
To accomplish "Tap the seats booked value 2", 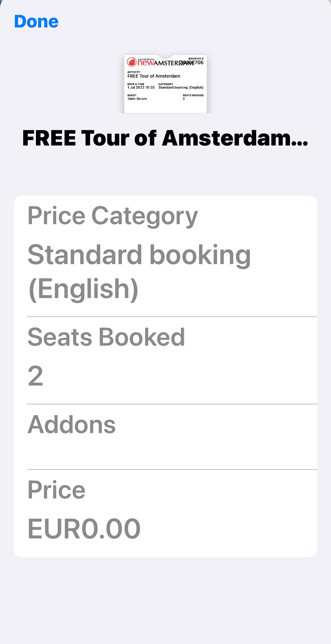I will [35, 376].
